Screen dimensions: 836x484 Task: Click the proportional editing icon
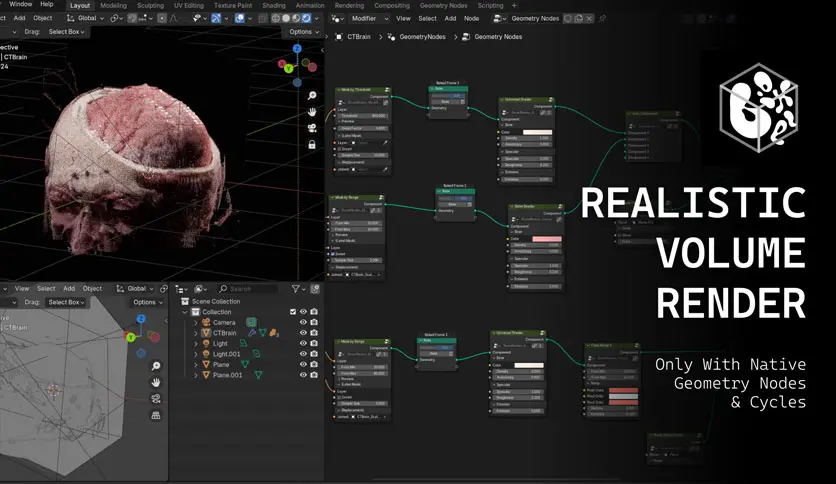pyautogui.click(x=162, y=18)
